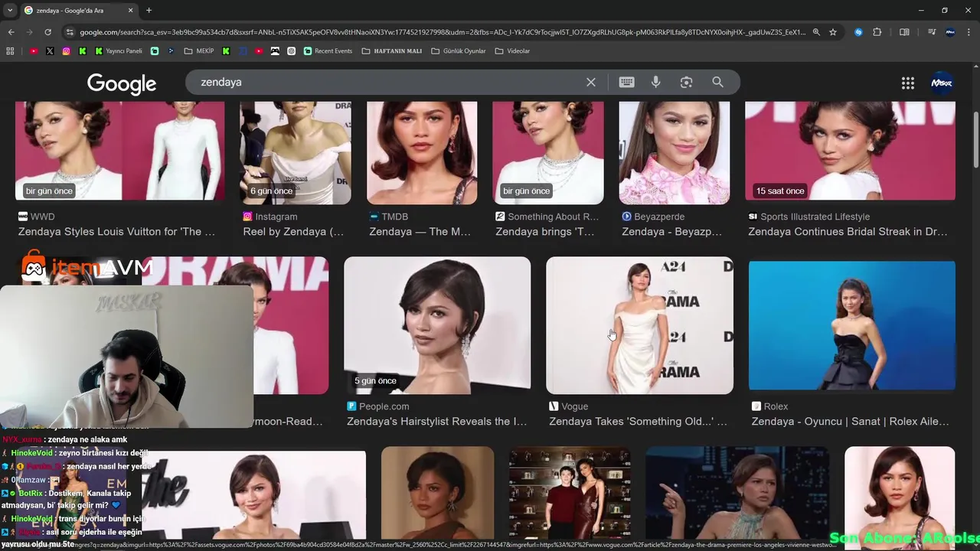Open the Recent Events bookmark
The image size is (980, 551).
pos(328,51)
